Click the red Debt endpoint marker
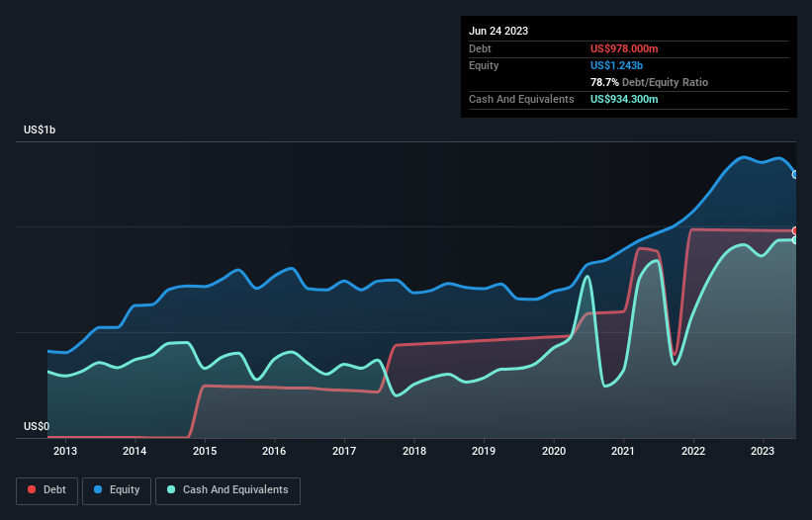Image resolution: width=812 pixels, height=520 pixels. 795,230
